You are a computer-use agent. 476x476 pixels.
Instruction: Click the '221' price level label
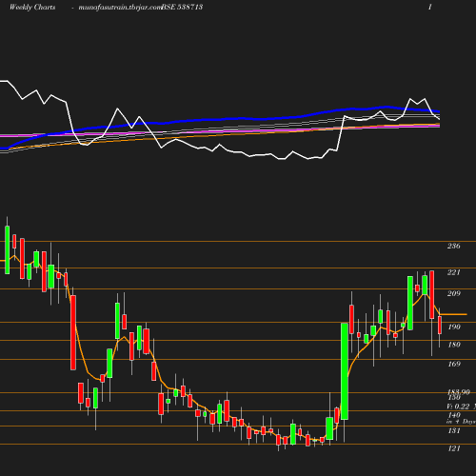pos(453,272)
